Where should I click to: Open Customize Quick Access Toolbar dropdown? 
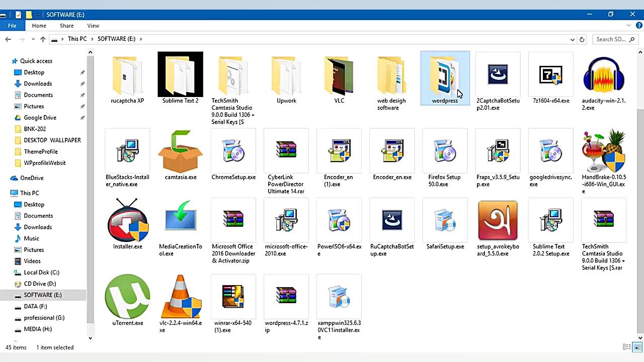click(37, 15)
